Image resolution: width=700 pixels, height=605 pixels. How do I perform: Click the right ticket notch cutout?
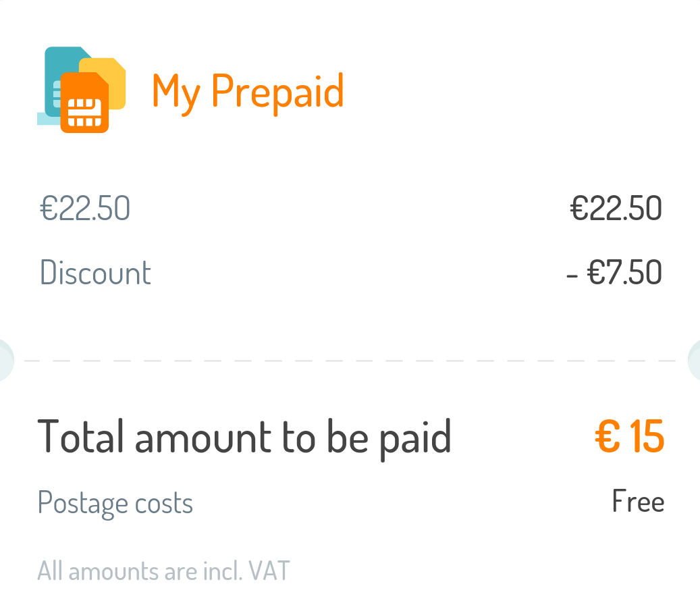click(x=694, y=361)
